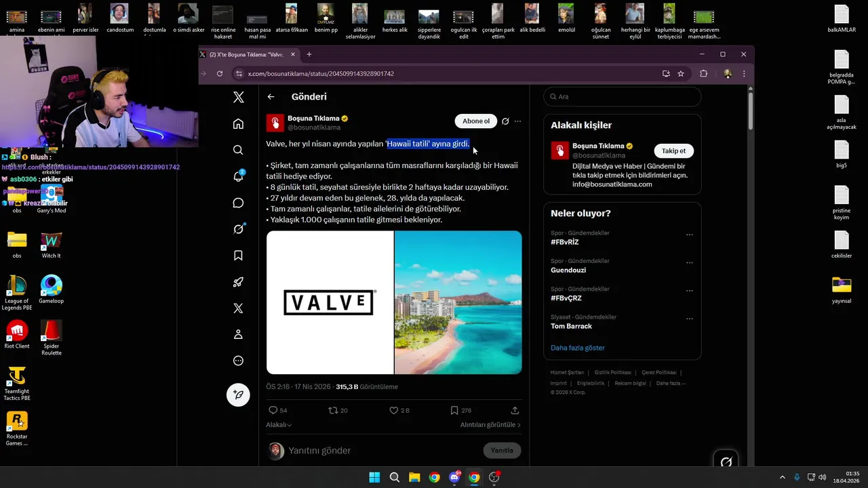Open more options for Tom Barrack trend

click(x=690, y=319)
